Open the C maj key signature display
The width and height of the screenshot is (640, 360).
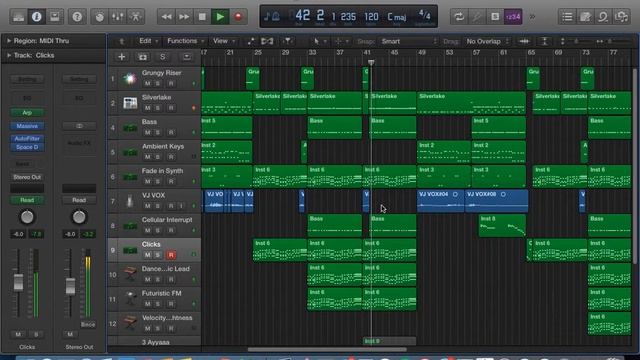(x=397, y=17)
